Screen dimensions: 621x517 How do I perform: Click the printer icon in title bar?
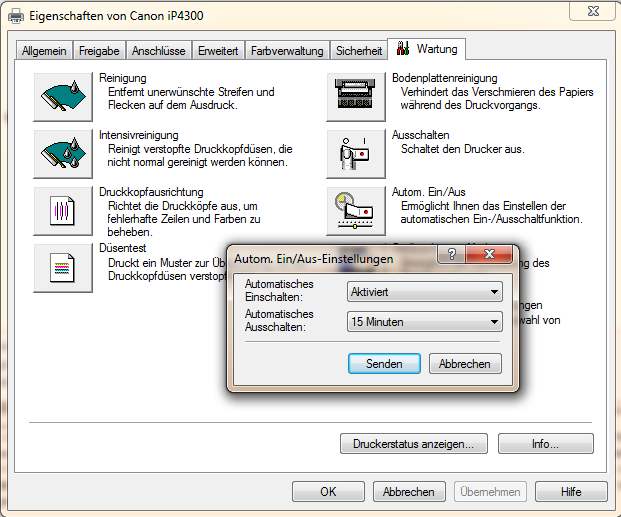point(16,16)
